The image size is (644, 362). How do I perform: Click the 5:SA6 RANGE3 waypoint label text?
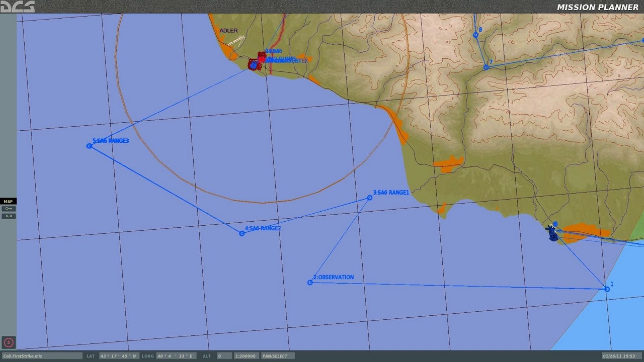111,141
